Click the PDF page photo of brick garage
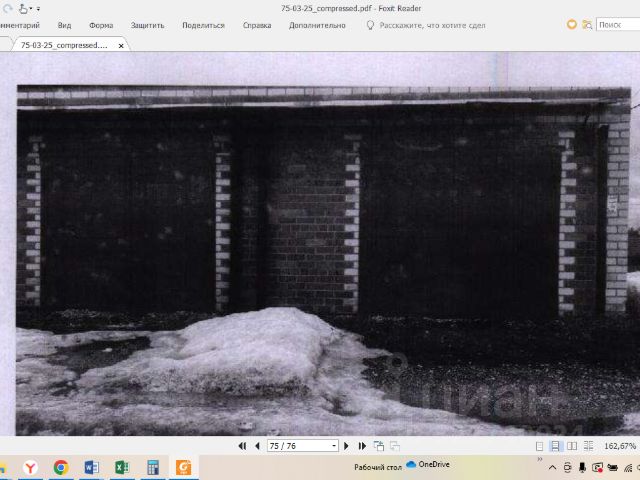 coord(324,260)
